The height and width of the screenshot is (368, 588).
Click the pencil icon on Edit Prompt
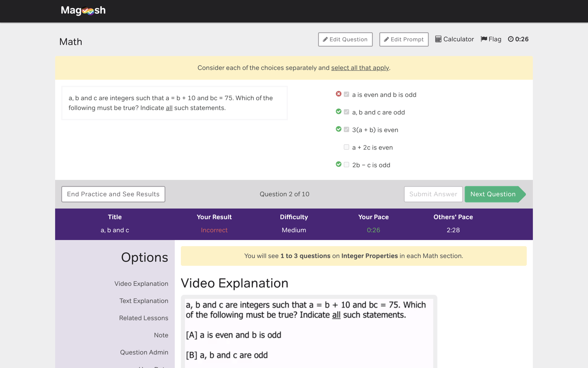click(387, 39)
